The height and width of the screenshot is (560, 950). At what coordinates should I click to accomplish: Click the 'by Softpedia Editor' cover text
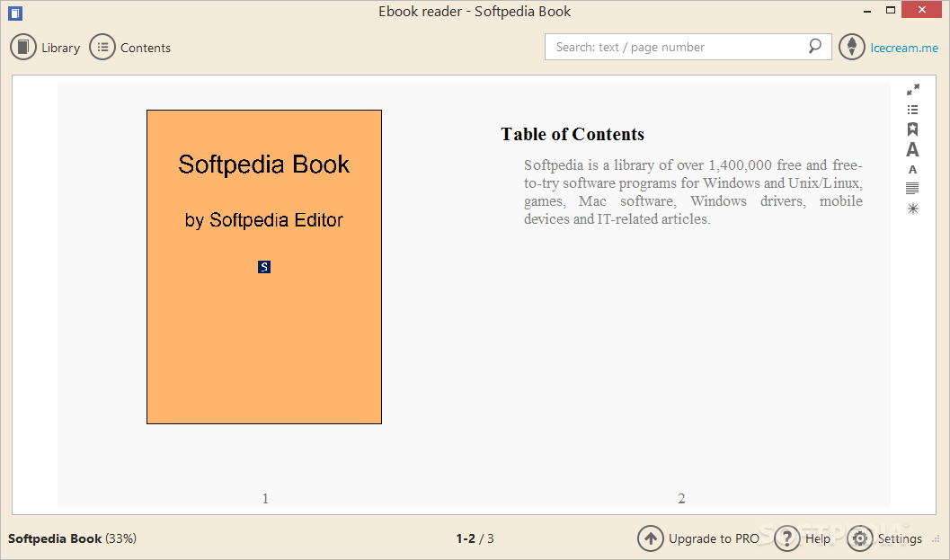click(x=264, y=220)
